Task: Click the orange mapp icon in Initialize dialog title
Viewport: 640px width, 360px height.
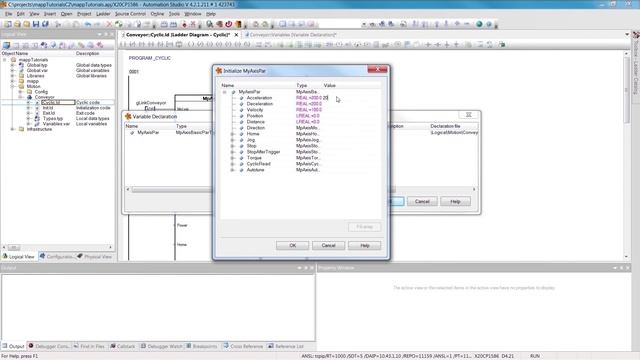Action: coord(219,71)
